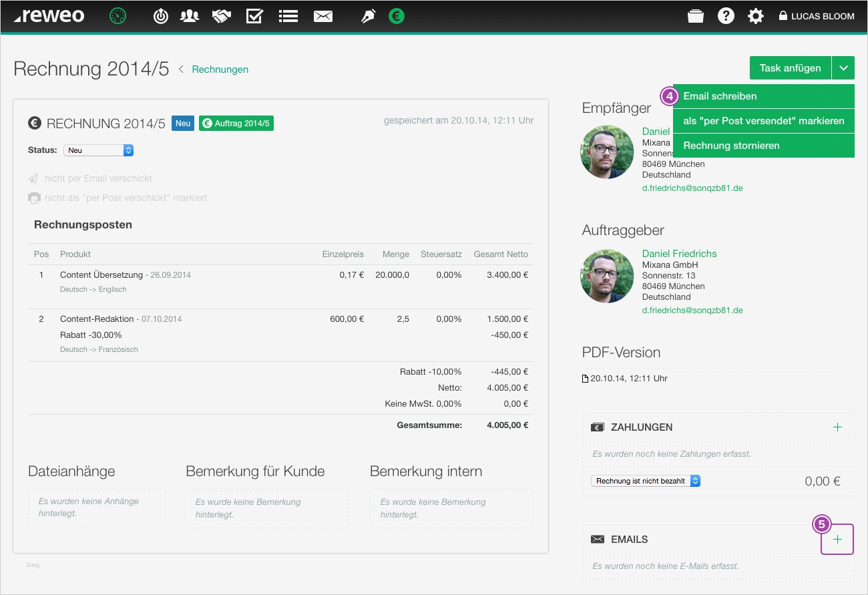Click the '3.400,00 €' net amount
This screenshot has width=868, height=595.
(x=507, y=274)
